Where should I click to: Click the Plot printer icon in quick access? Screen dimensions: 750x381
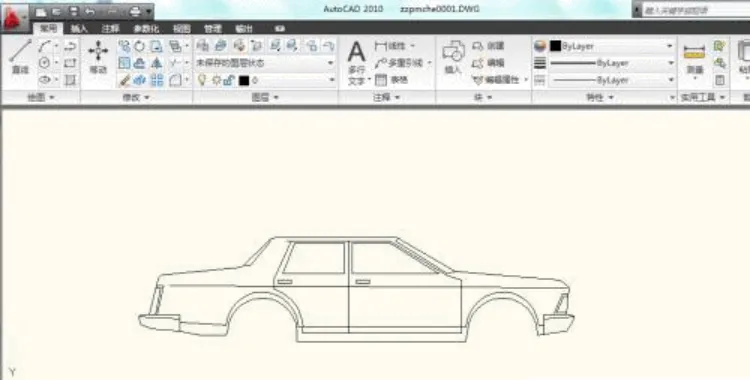click(135, 11)
